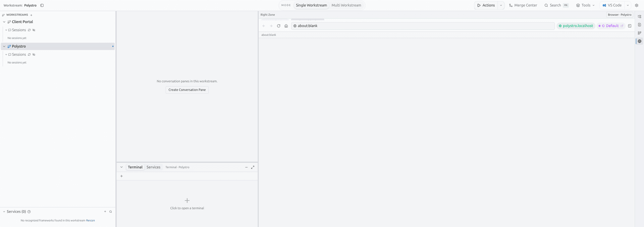
Task: Collapse the terminal panel chevron
Action: click(x=121, y=167)
